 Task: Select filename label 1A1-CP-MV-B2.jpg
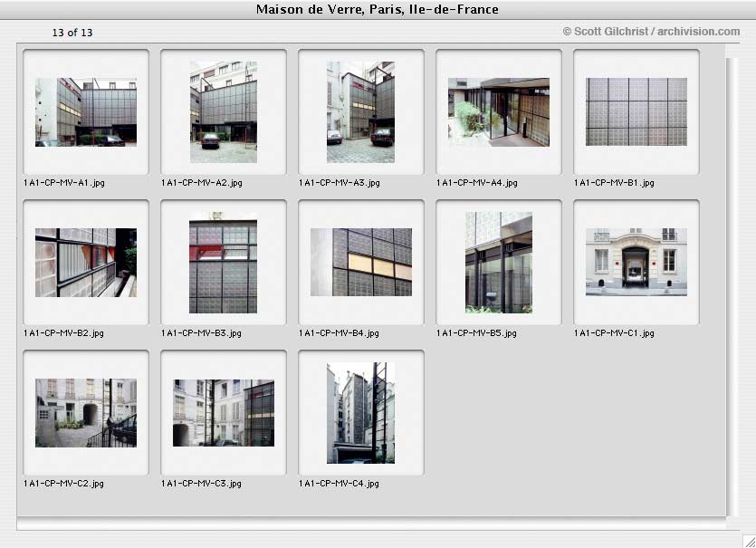[63, 333]
